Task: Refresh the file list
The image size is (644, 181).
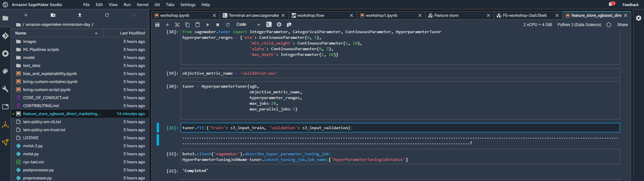Action: (107, 15)
